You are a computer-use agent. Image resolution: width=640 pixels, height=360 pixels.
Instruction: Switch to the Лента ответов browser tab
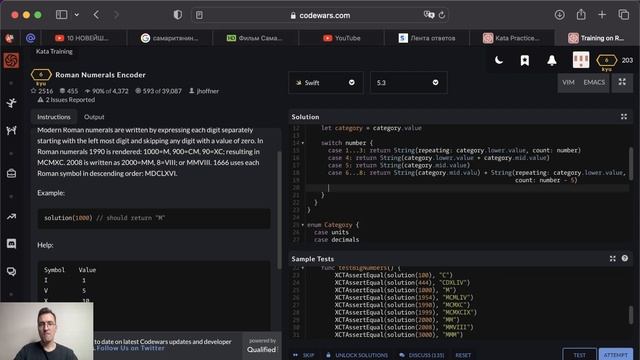pos(427,38)
